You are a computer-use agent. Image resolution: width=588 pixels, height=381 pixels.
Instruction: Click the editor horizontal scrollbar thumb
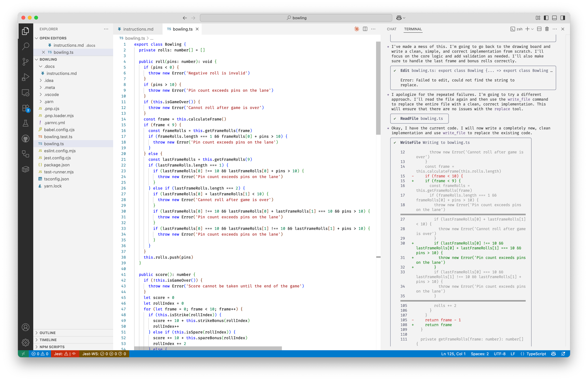click(x=208, y=348)
